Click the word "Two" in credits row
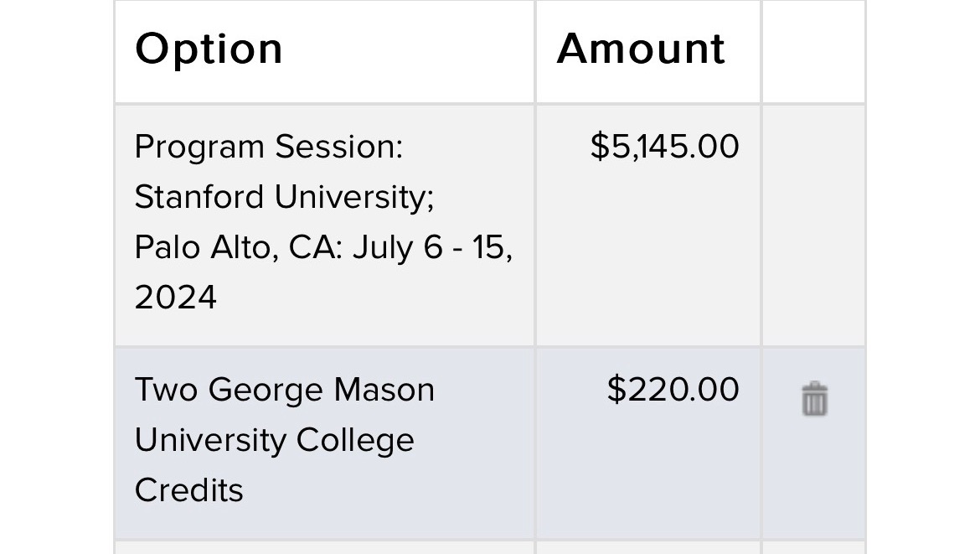This screenshot has height=554, width=980. pyautogui.click(x=166, y=390)
